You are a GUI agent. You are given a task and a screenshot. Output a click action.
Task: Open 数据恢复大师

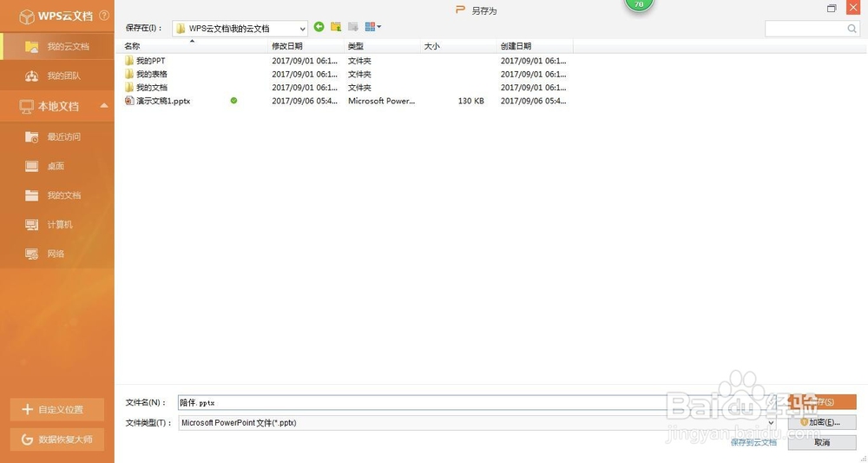(57, 440)
